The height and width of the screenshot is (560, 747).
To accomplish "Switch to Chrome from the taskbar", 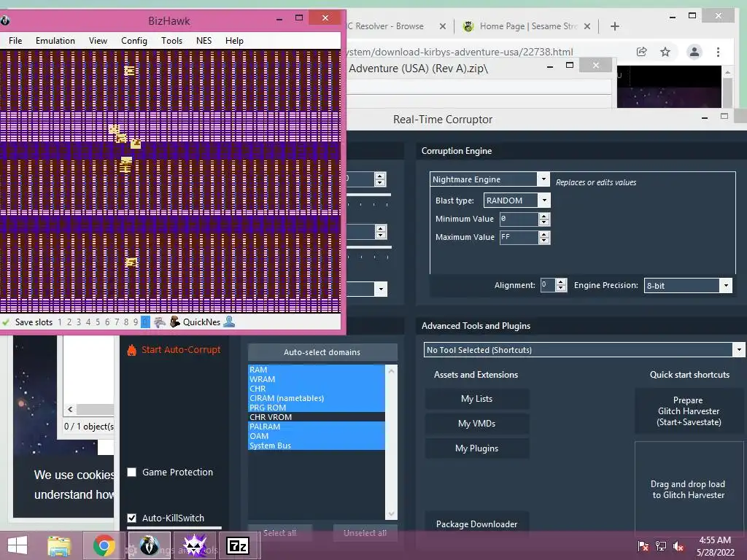I will coord(104,545).
